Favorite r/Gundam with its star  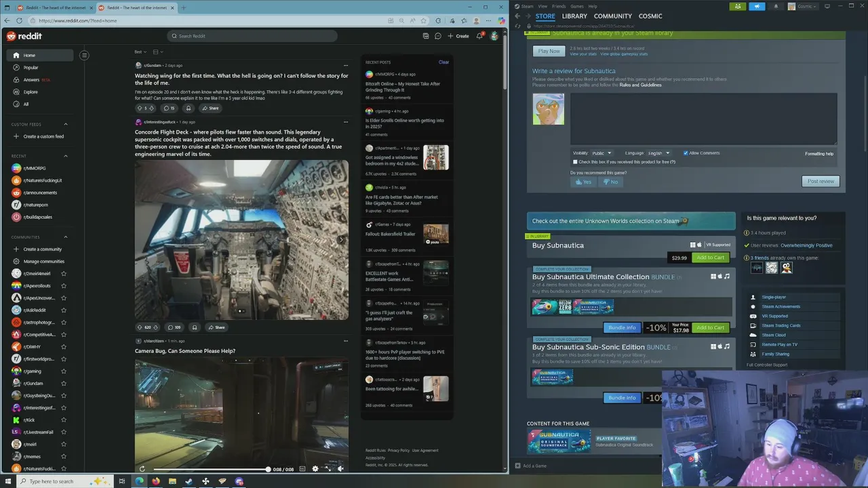(x=64, y=384)
